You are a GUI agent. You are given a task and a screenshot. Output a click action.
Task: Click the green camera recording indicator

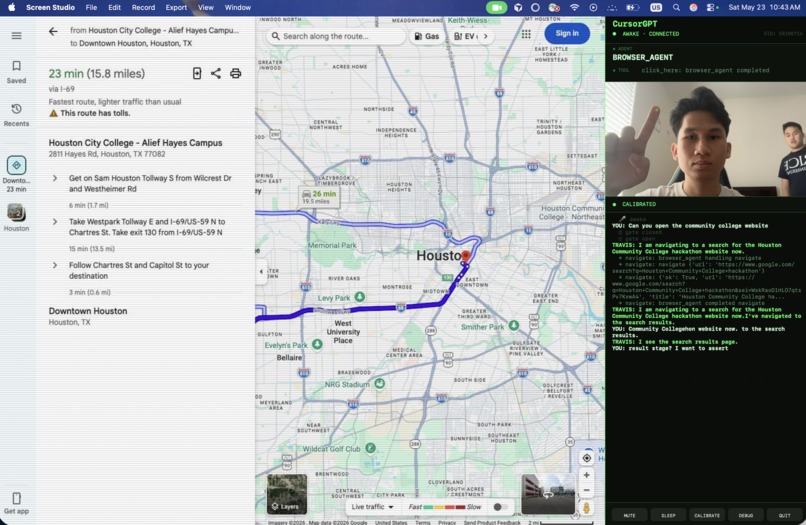pos(496,7)
